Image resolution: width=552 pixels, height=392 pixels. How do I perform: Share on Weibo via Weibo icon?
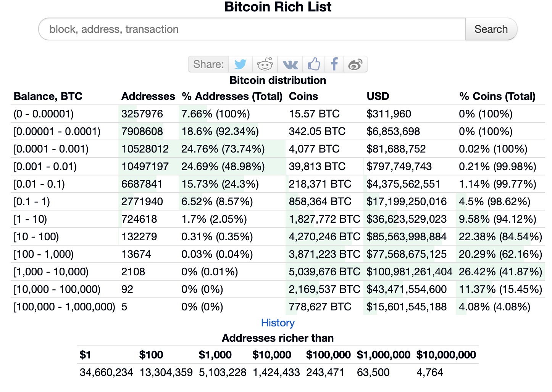(355, 64)
